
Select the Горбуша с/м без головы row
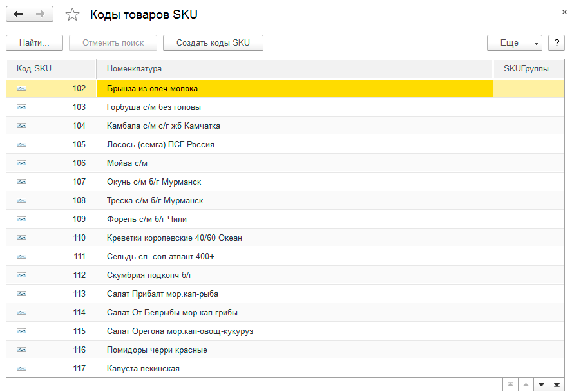coord(154,107)
